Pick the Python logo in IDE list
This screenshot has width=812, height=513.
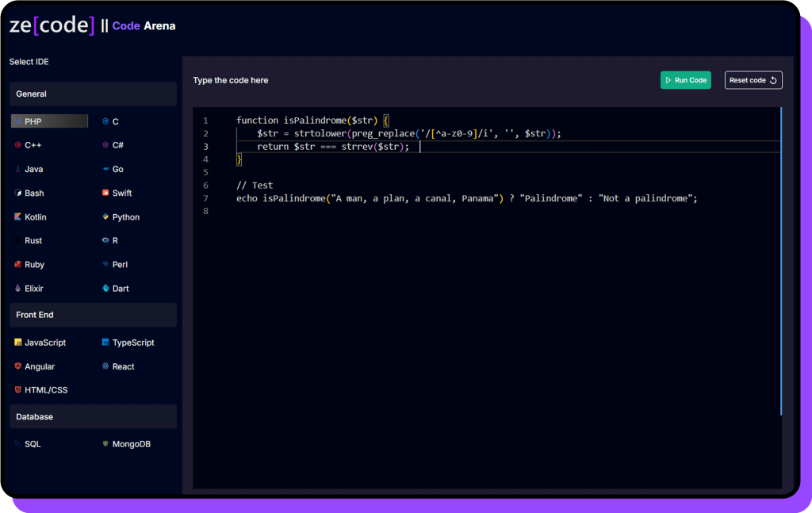click(x=105, y=217)
